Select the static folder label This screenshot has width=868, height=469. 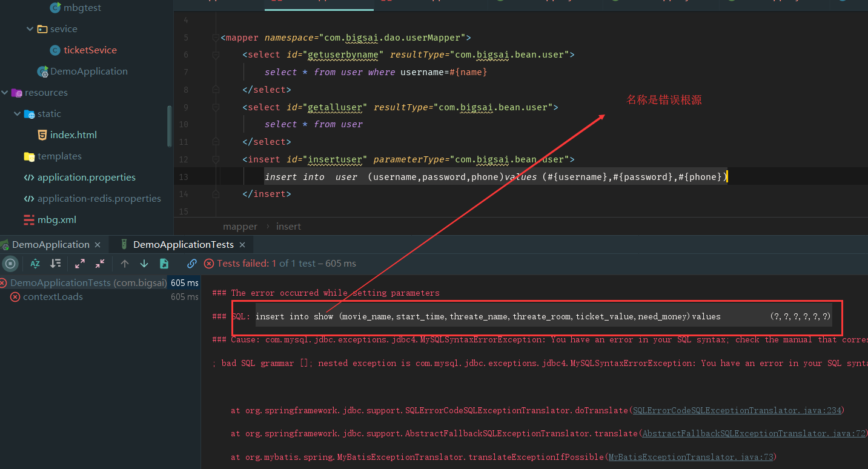pos(49,114)
